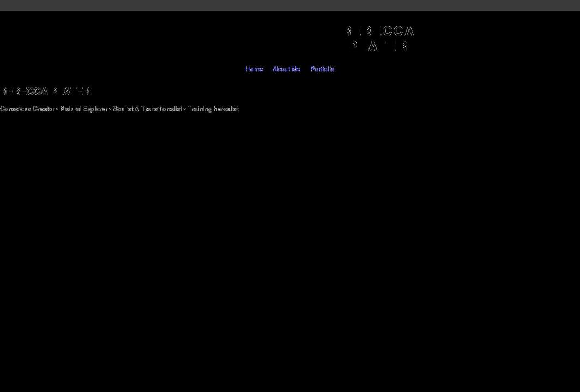Click the word "Soulful" in the tagline
The height and width of the screenshot is (392, 580).
123,109
